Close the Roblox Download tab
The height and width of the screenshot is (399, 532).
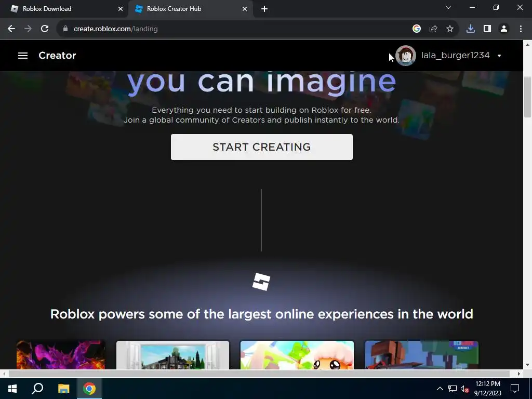coord(121,9)
